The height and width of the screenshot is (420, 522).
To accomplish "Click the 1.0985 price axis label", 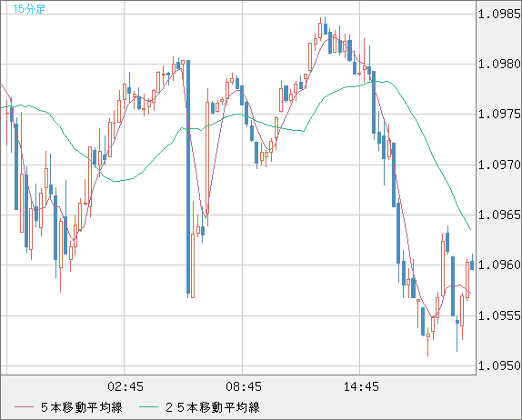I will [499, 14].
